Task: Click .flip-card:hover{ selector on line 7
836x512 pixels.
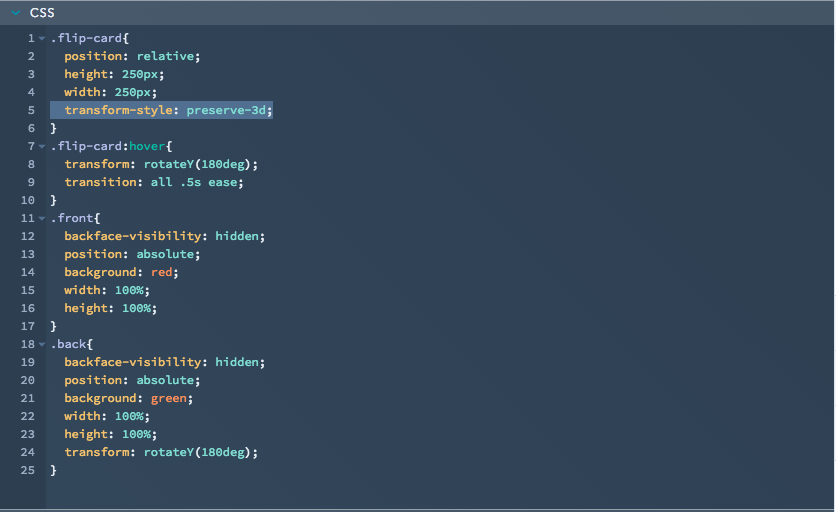Action: 111,146
